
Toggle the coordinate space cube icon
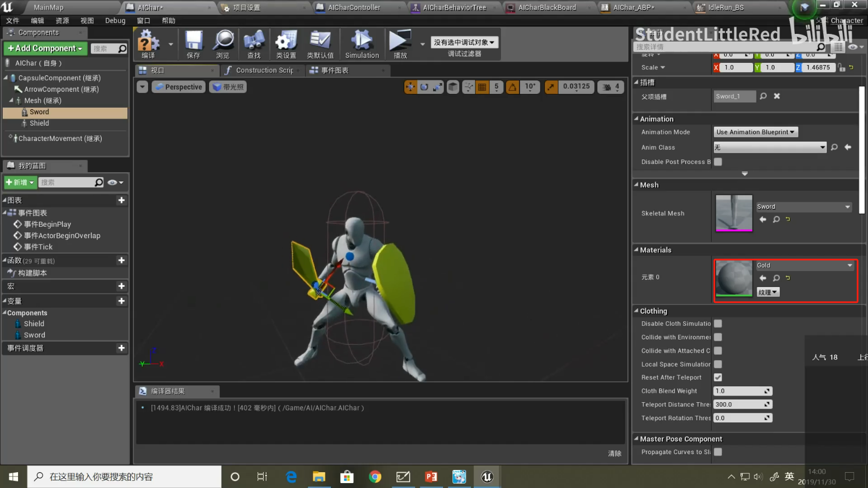click(x=453, y=87)
